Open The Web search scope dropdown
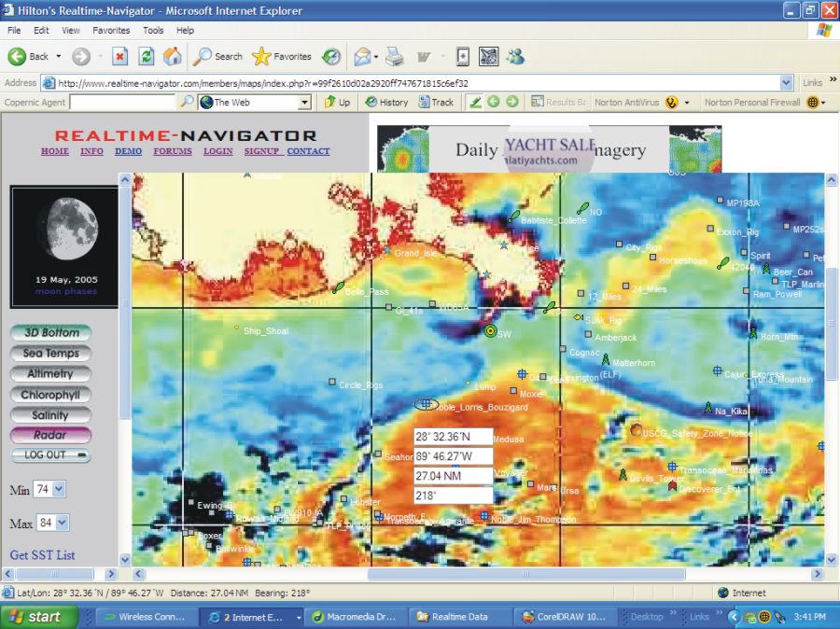 [304, 102]
